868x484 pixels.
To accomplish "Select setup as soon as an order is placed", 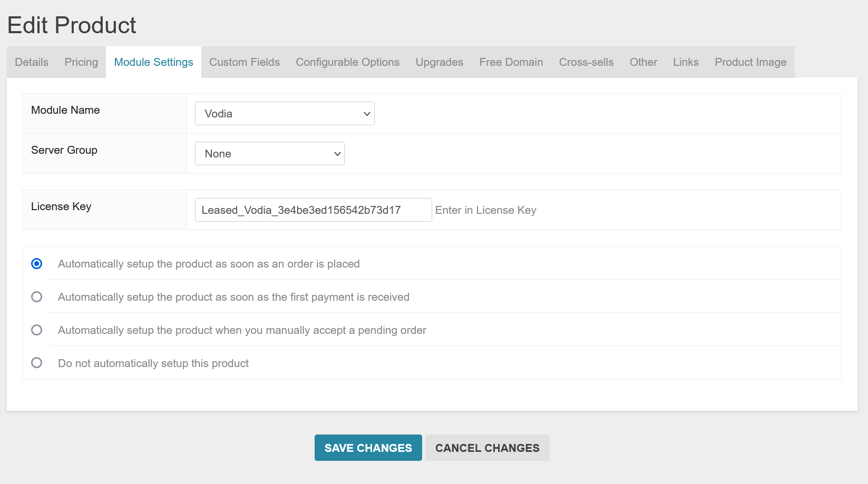I will coord(37,263).
